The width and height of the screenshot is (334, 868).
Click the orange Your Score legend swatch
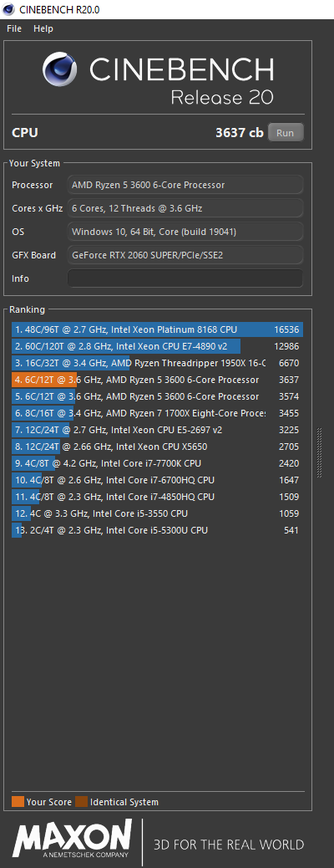click(18, 802)
